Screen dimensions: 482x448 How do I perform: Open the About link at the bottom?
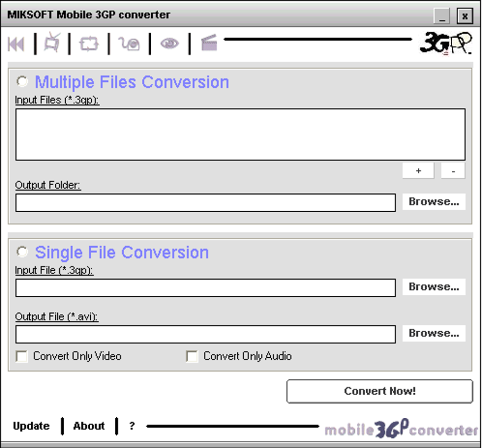[x=89, y=426]
